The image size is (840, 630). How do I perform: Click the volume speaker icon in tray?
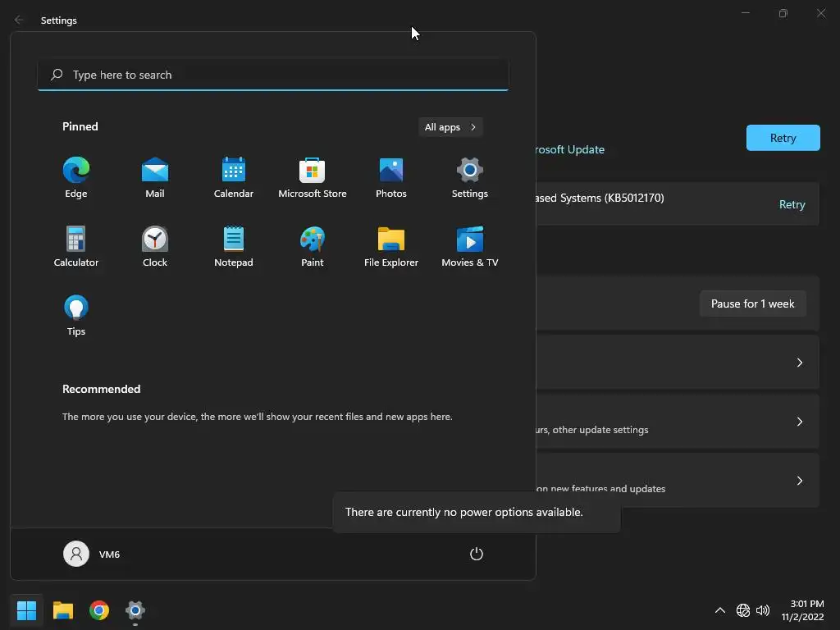[x=762, y=610]
